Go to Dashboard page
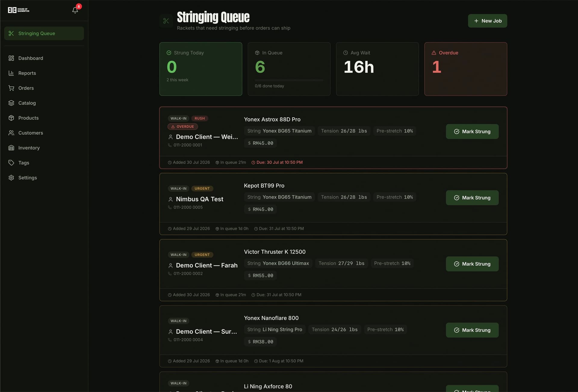Viewport: 578px width, 392px height. [44, 58]
